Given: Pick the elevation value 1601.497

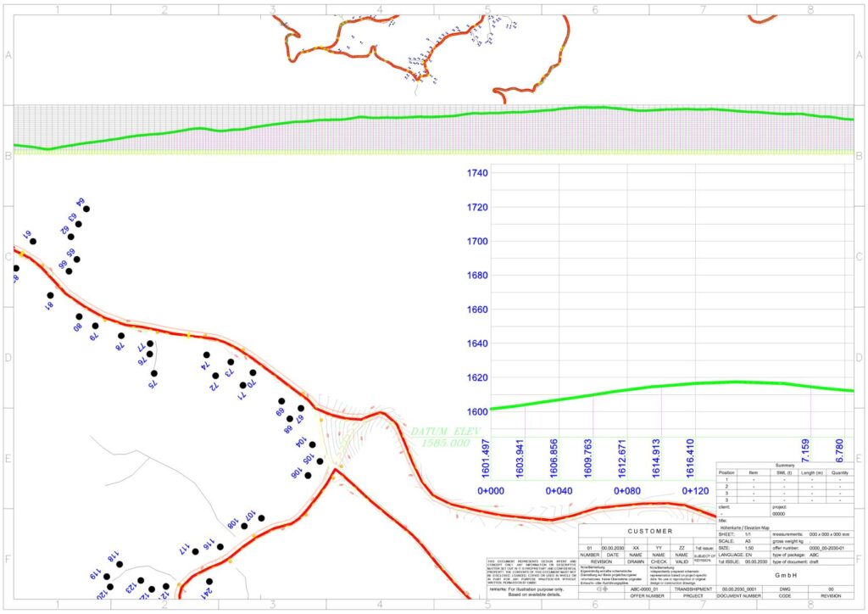Looking at the screenshot, I should point(486,459).
